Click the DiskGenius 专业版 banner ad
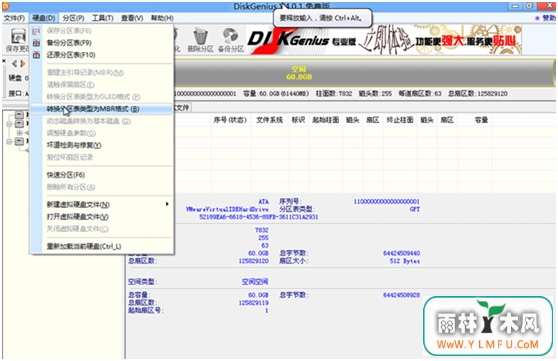Viewport: 558px width, 361px height. (x=384, y=39)
